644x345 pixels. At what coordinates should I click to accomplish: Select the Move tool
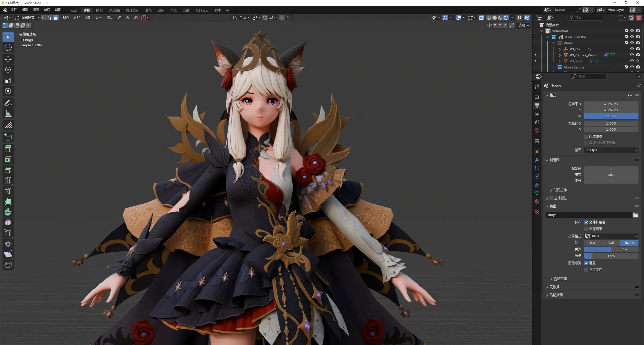8,59
